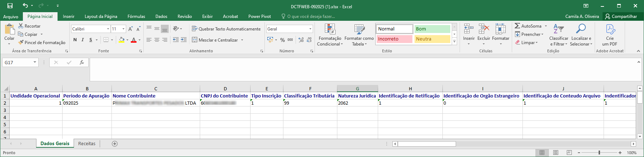Image resolution: width=644 pixels, height=157 pixels.
Task: Add a new sheet with plus icon
Action: (x=115, y=144)
